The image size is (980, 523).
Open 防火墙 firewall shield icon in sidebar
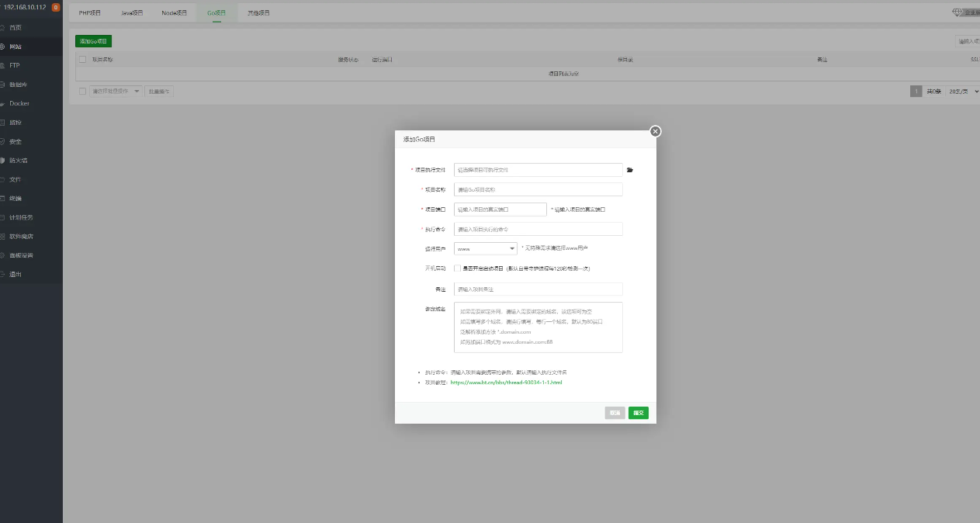(3, 161)
